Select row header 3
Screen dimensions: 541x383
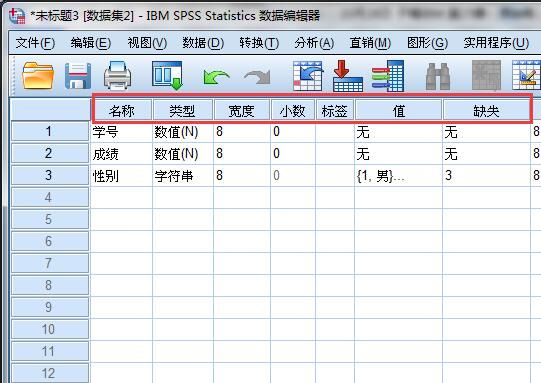pos(50,175)
